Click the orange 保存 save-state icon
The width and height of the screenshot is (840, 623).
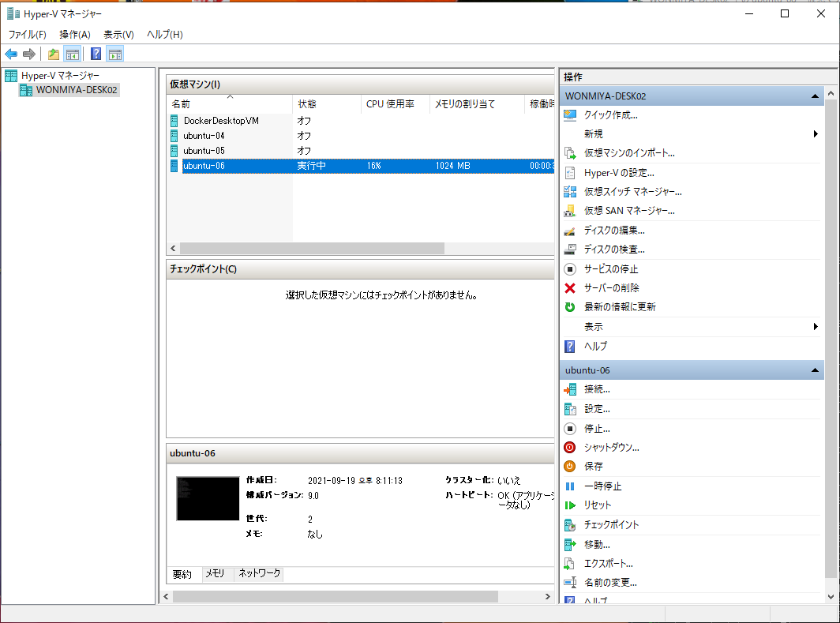click(570, 467)
